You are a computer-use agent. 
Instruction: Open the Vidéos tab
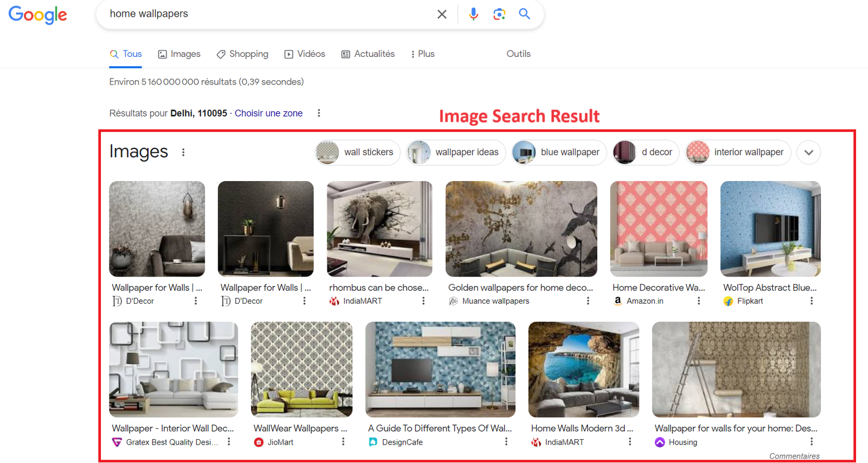tap(305, 54)
